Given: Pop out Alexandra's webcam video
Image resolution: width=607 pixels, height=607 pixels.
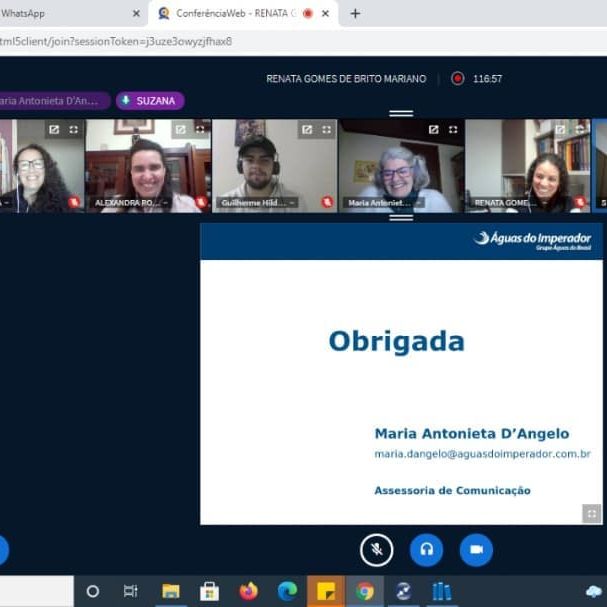Looking at the screenshot, I should click(181, 129).
